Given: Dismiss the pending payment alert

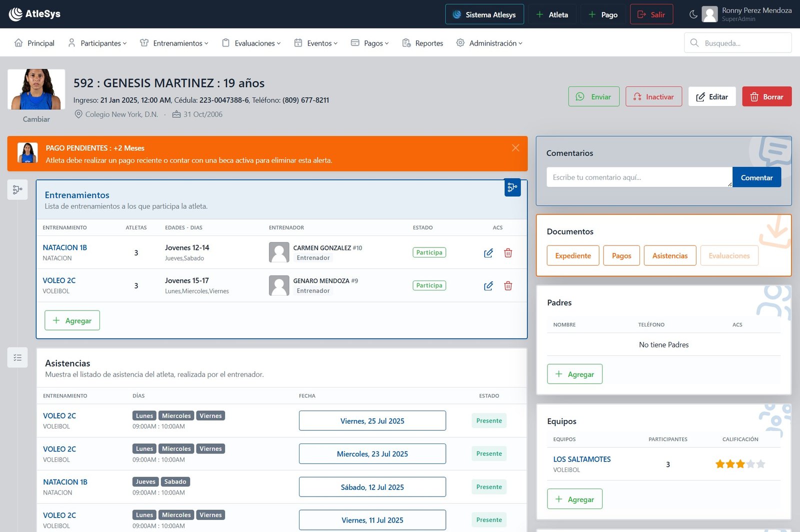Looking at the screenshot, I should pos(515,148).
